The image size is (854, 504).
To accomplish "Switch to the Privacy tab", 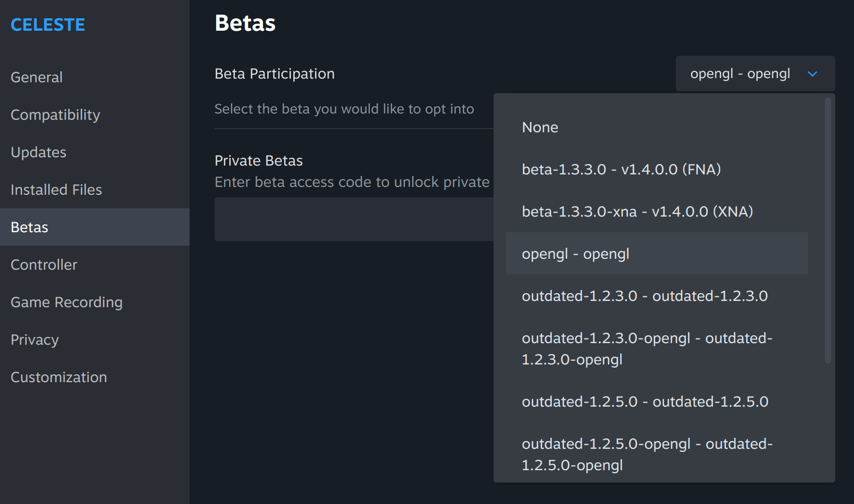I will tap(34, 340).
